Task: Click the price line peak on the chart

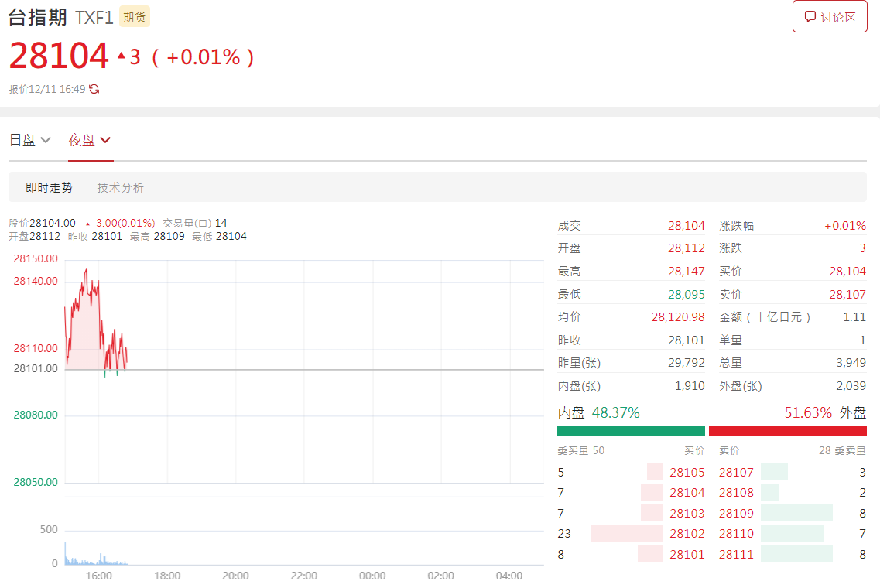Action: coord(85,271)
